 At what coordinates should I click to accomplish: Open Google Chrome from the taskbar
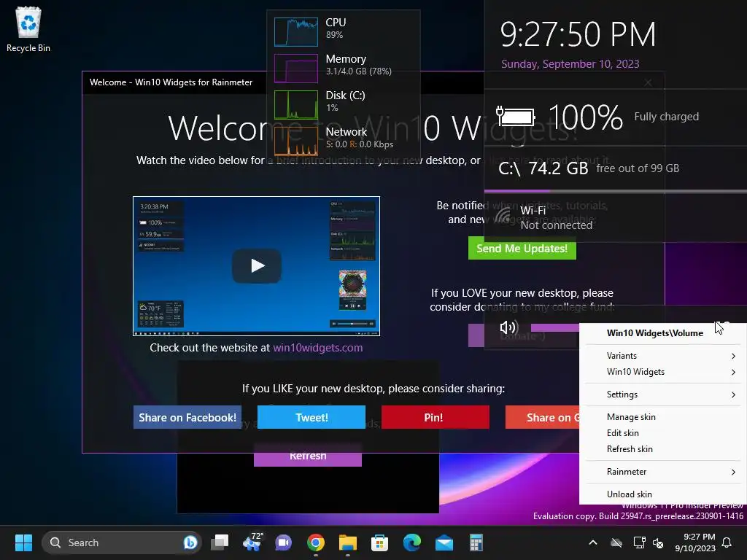315,542
